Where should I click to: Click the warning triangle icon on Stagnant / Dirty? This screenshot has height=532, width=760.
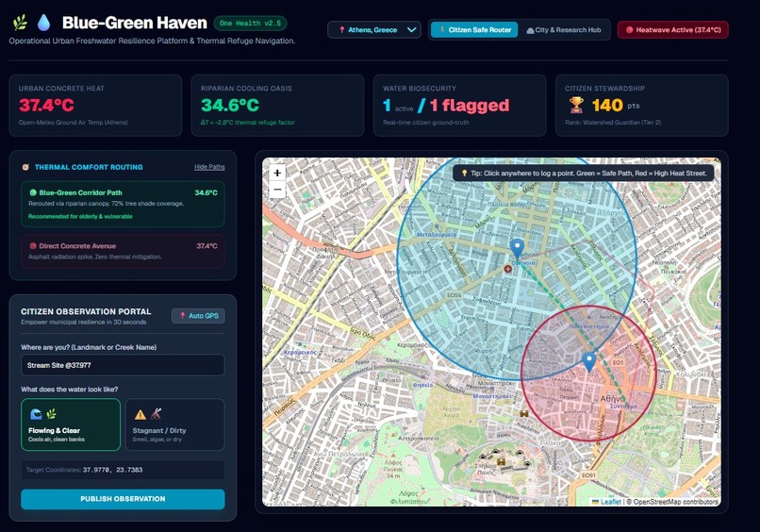coord(140,415)
